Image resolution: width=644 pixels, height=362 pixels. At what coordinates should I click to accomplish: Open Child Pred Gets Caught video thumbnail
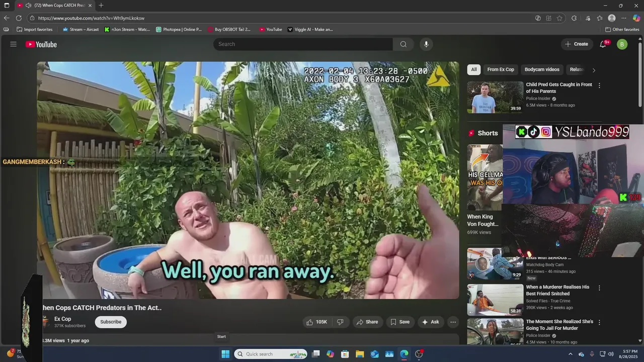point(495,98)
